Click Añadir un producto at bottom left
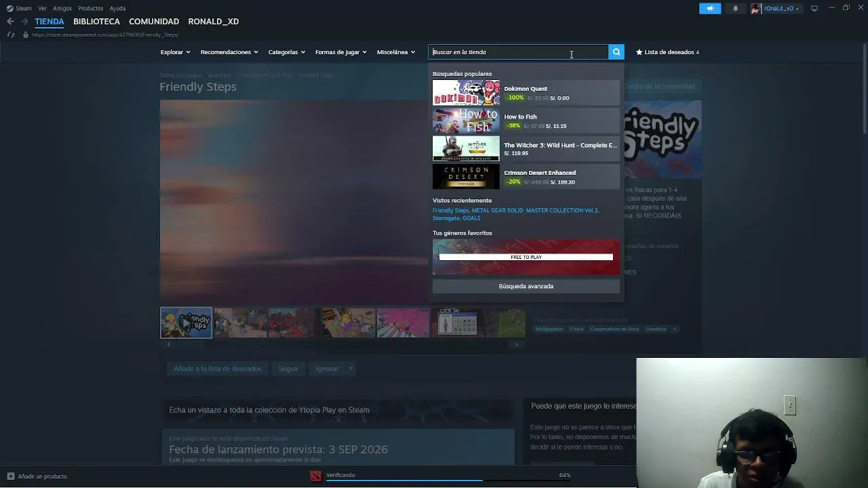Image resolution: width=868 pixels, height=488 pixels. point(38,476)
